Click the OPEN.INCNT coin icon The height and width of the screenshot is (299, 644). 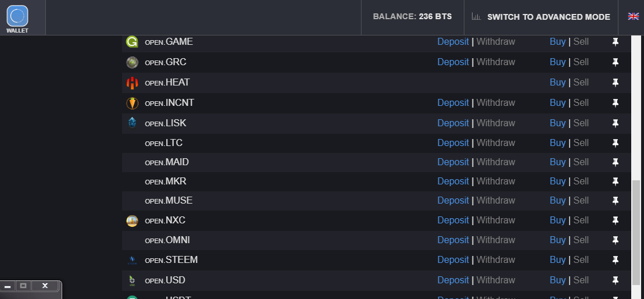pyautogui.click(x=132, y=103)
